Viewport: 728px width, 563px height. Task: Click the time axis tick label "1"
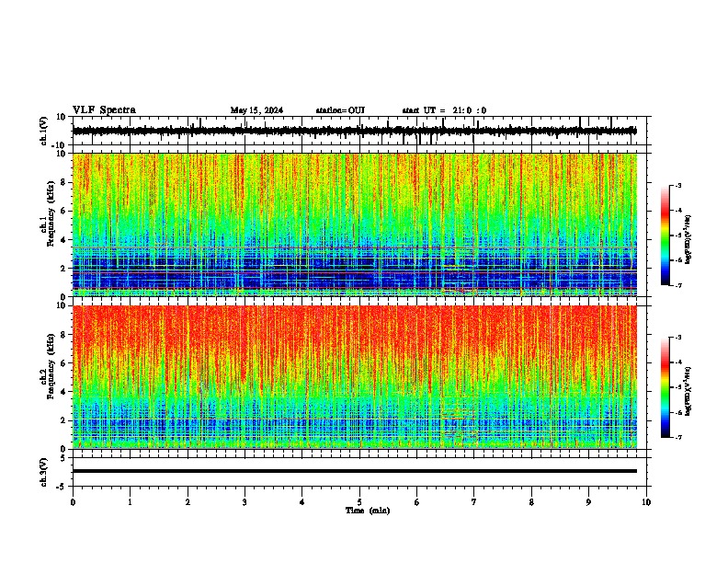[x=130, y=502]
